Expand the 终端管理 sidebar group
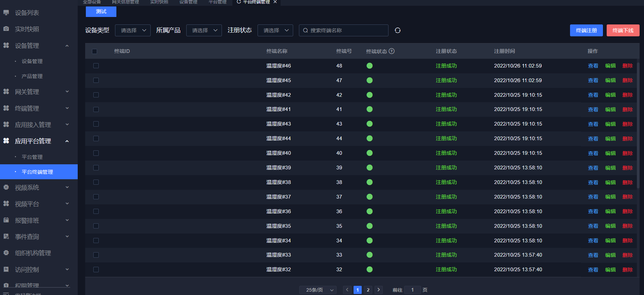The width and height of the screenshot is (644, 295). point(67,108)
